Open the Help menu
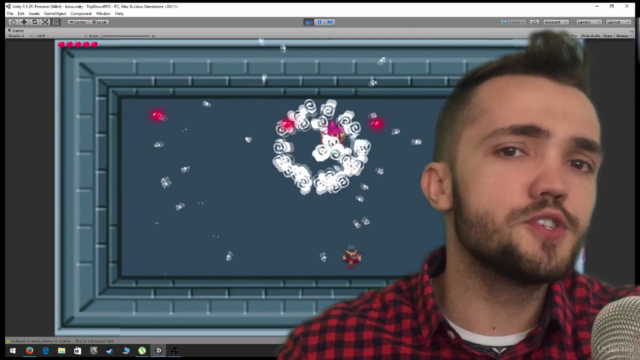This screenshot has width=640, height=360. [x=119, y=13]
